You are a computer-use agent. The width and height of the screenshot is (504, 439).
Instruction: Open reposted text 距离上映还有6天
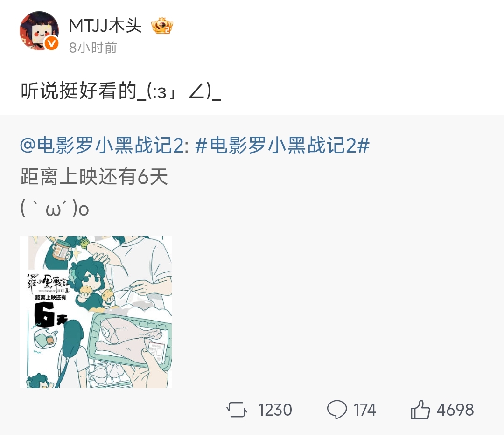click(94, 177)
